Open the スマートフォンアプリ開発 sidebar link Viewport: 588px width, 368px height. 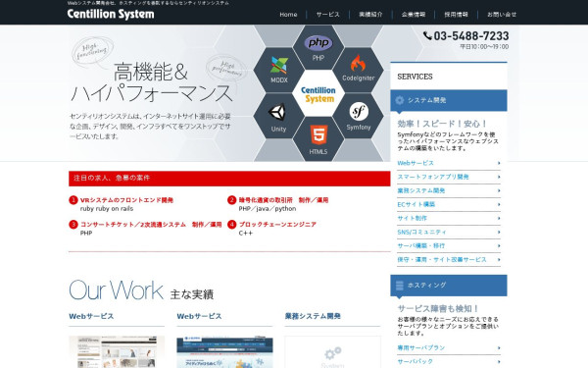[433, 177]
